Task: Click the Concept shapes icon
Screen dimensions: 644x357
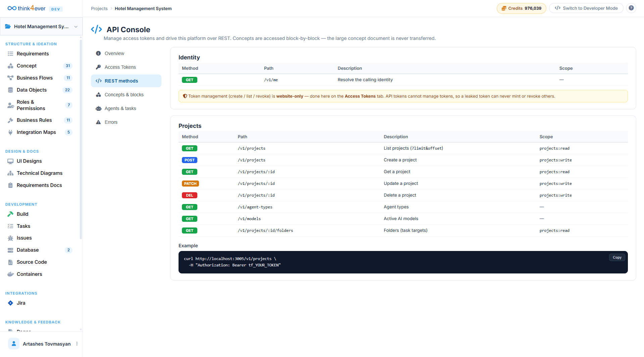Action: point(10,66)
